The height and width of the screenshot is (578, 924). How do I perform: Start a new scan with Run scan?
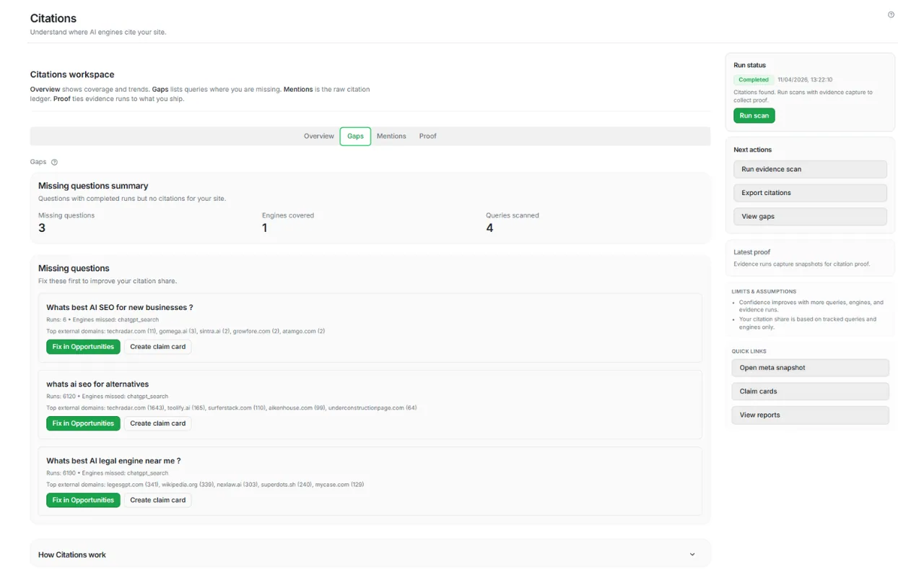click(754, 116)
